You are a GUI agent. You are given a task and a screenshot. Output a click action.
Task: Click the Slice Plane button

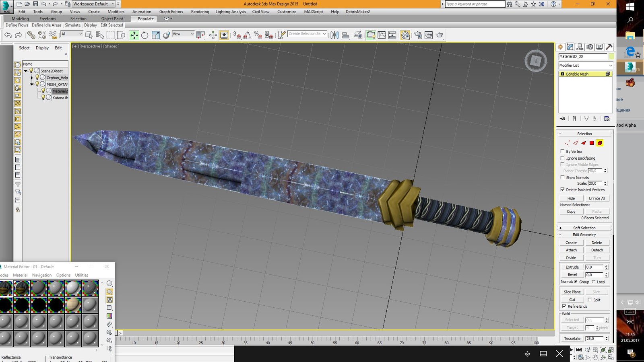[x=572, y=292]
